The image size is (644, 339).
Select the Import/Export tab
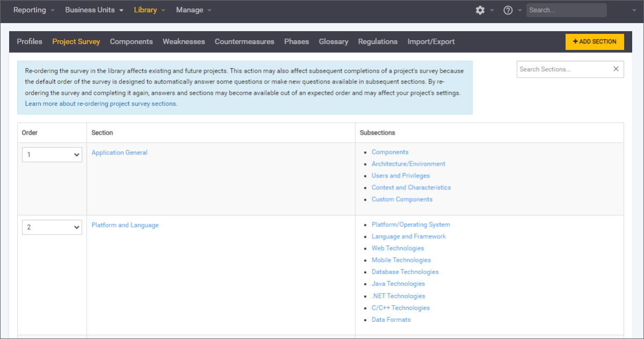pyautogui.click(x=431, y=41)
